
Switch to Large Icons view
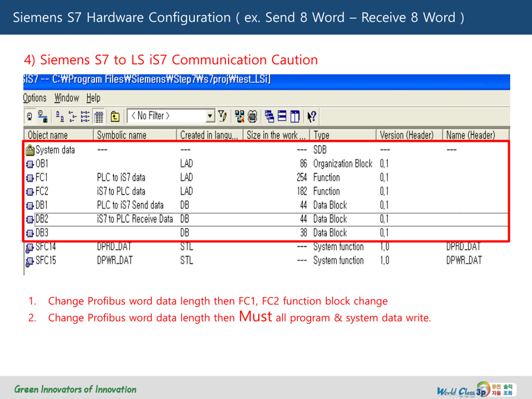tap(60, 117)
